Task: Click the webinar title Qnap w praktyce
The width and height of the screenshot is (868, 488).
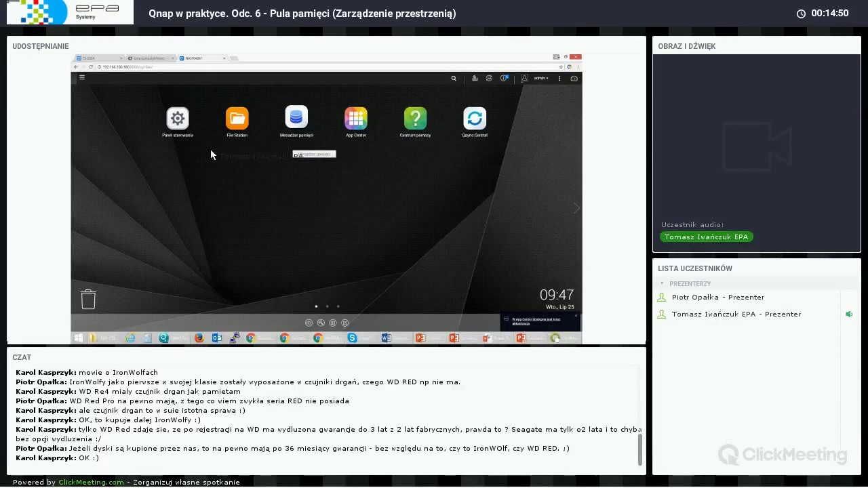Action: pos(302,14)
